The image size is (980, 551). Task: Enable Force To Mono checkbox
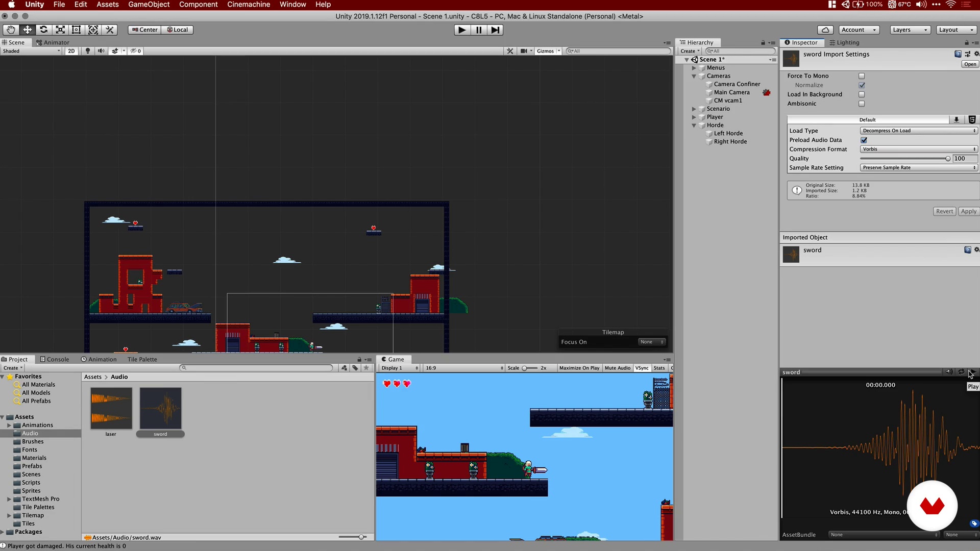862,76
